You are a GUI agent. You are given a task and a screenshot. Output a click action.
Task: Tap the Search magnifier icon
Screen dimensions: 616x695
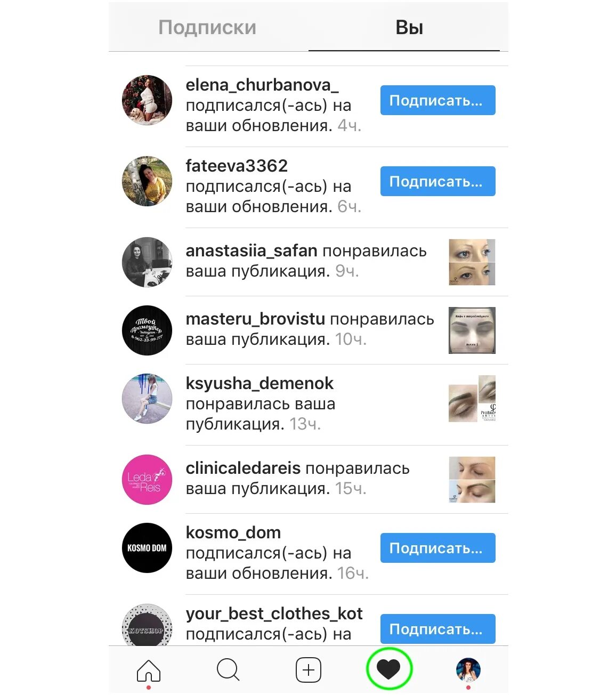(228, 670)
